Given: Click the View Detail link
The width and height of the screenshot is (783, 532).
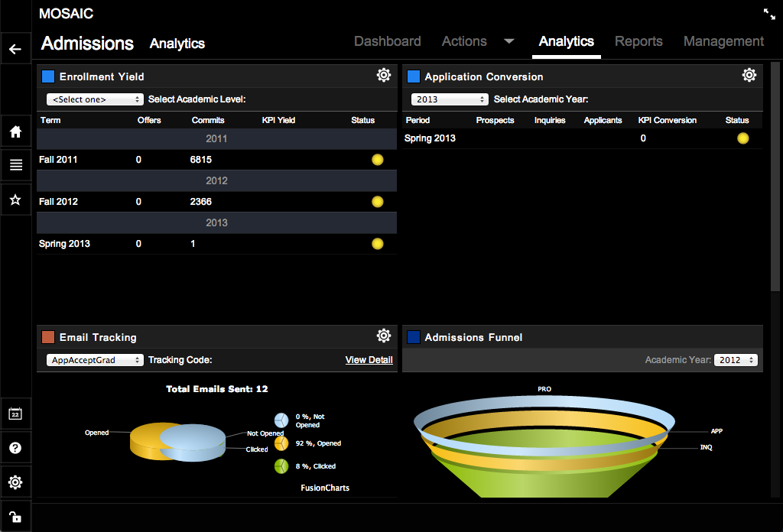Looking at the screenshot, I should click(369, 360).
